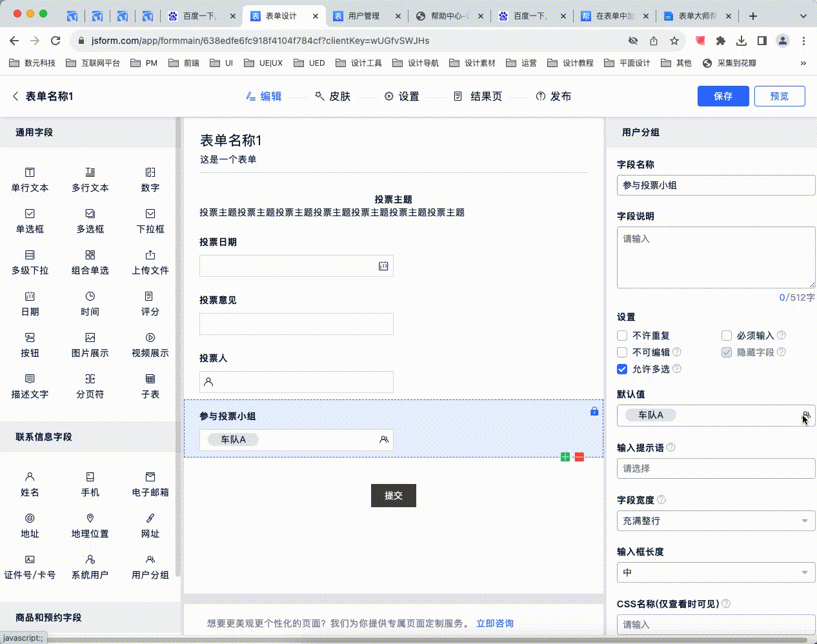Open the 立即咨询 link
The image size is (817, 644).
[x=494, y=623]
